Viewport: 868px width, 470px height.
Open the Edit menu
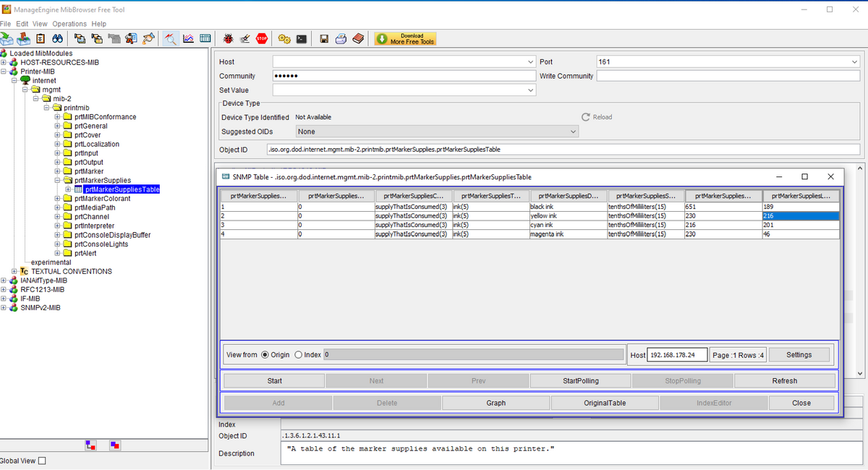tap(22, 24)
